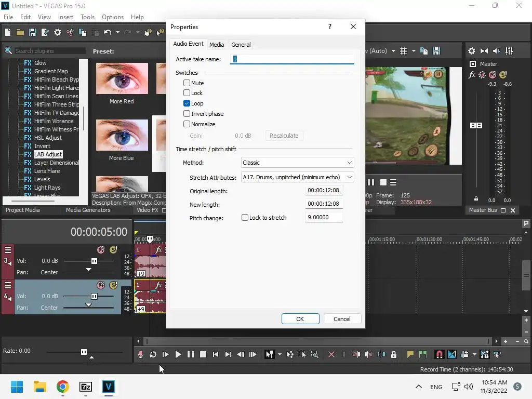
Task: Open Google Chrome from the taskbar
Action: (63, 387)
